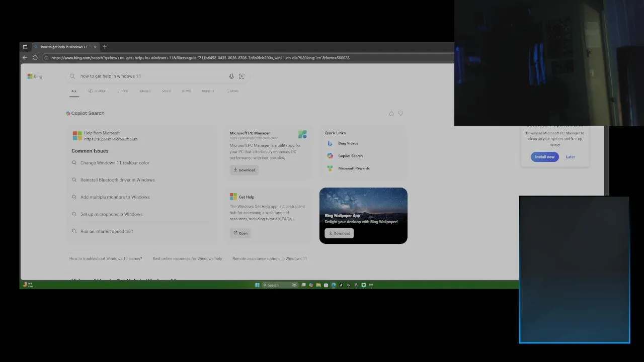Image resolution: width=644 pixels, height=362 pixels.
Task: Open 'Reinstall Bluetooth driver in Windows' suggestion
Action: pos(118,180)
